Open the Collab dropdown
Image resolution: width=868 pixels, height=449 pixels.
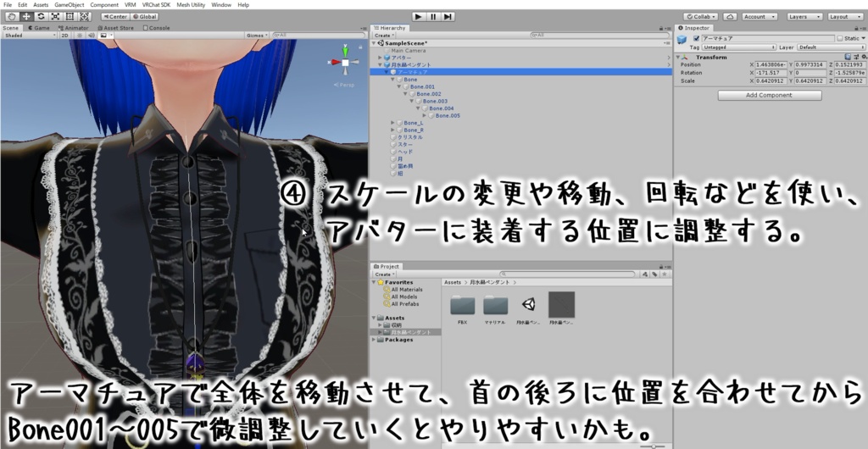(701, 17)
